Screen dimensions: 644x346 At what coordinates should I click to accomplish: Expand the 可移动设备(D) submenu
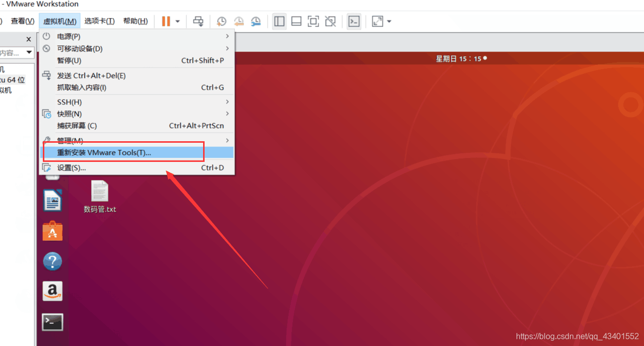point(137,48)
